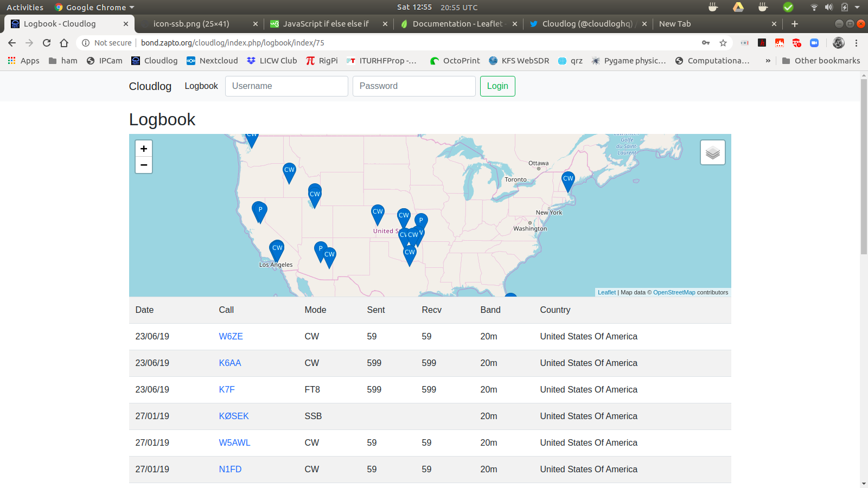The height and width of the screenshot is (488, 868).
Task: Switch to JavaScript if else tab
Action: click(325, 24)
